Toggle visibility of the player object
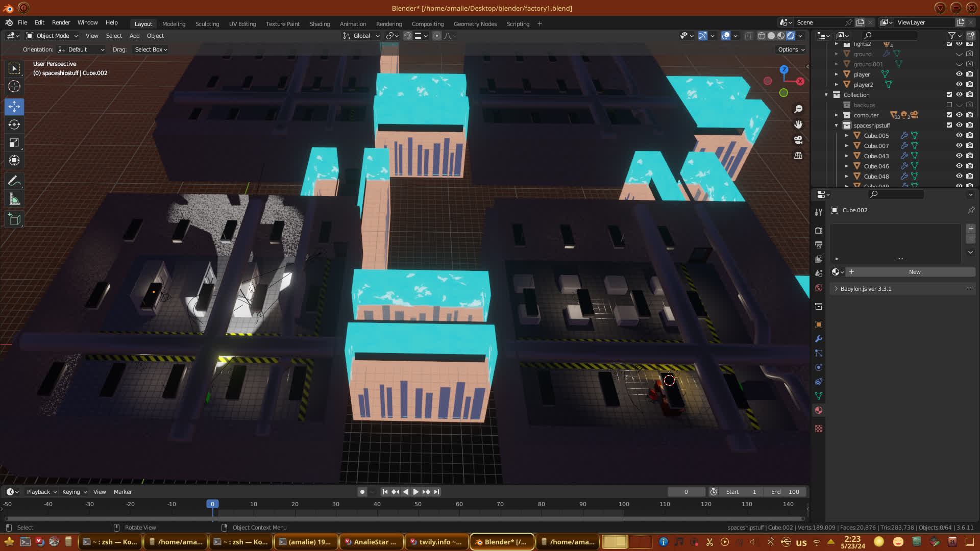The width and height of the screenshot is (980, 551). (x=959, y=74)
